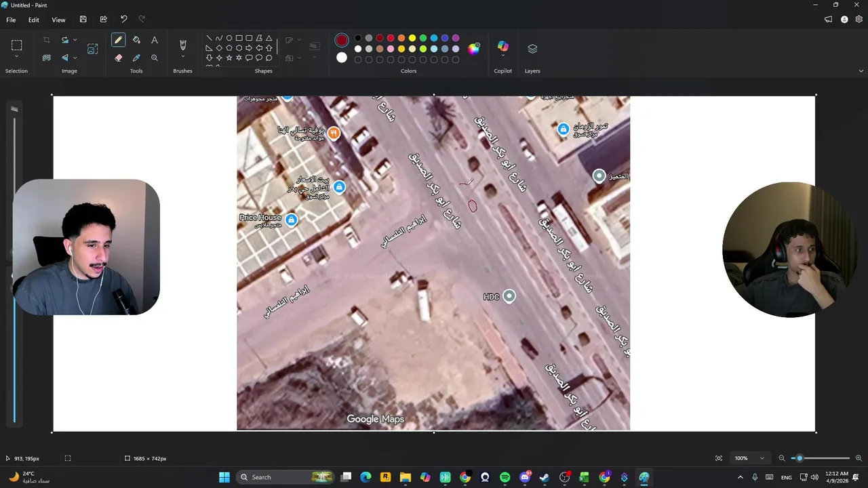Screen dimensions: 868x488
Task: Open the Edit menu
Action: [x=33, y=20]
